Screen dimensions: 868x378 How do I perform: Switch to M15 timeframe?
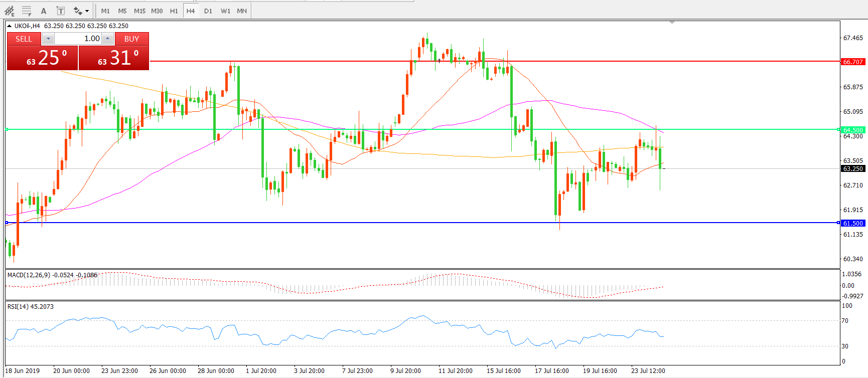(x=139, y=11)
